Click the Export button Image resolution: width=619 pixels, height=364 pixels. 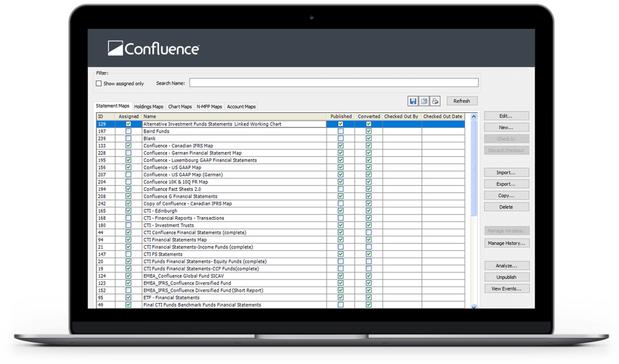coord(506,184)
